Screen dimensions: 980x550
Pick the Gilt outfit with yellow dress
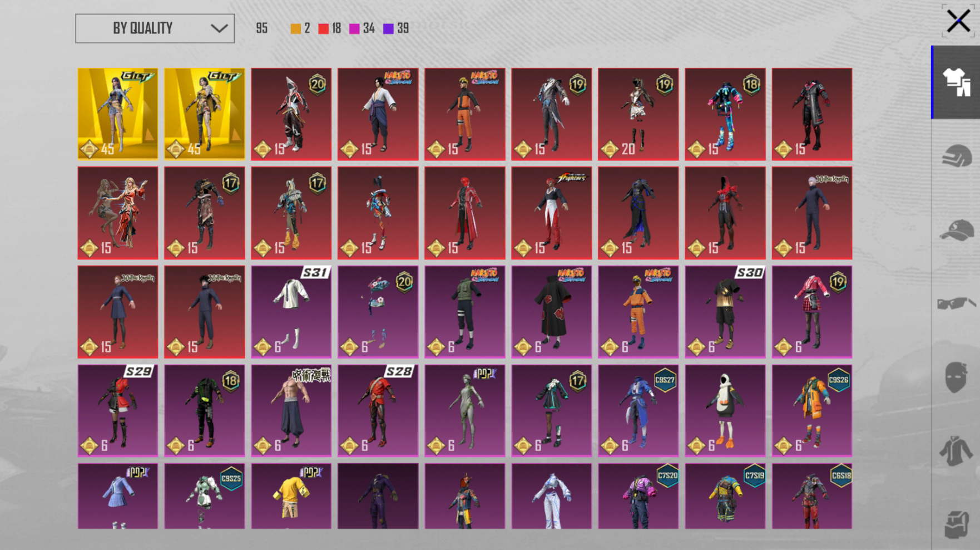(205, 114)
